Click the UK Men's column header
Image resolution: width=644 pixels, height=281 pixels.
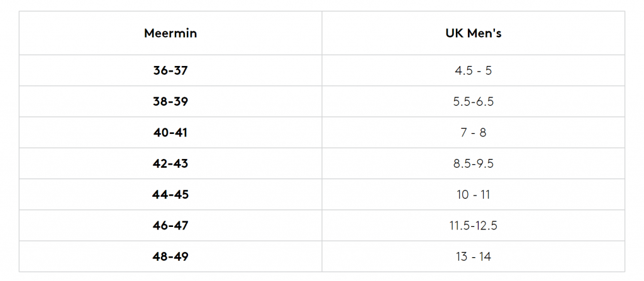[473, 33]
